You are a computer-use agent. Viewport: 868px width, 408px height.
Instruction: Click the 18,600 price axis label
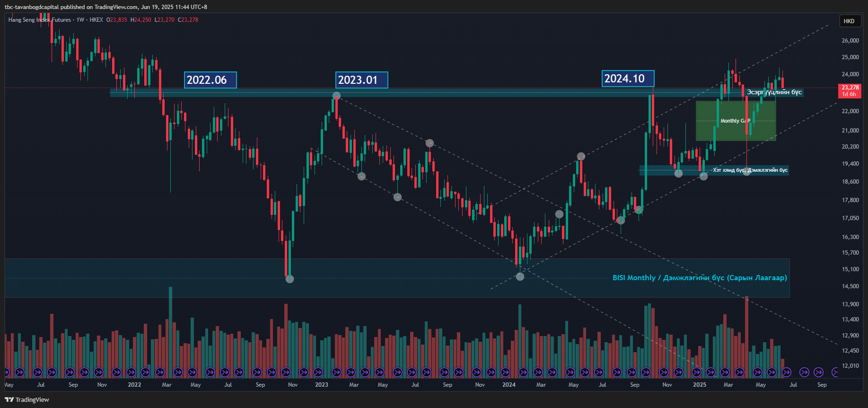coord(850,182)
